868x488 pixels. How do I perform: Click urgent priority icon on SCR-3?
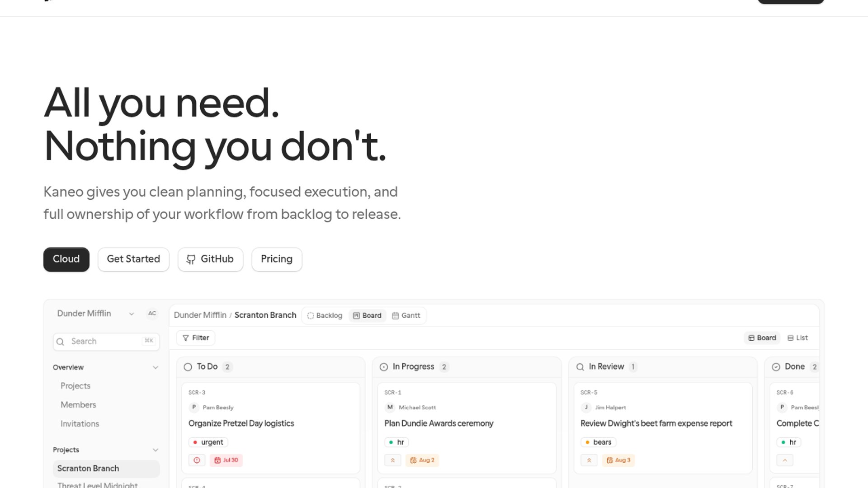click(197, 460)
